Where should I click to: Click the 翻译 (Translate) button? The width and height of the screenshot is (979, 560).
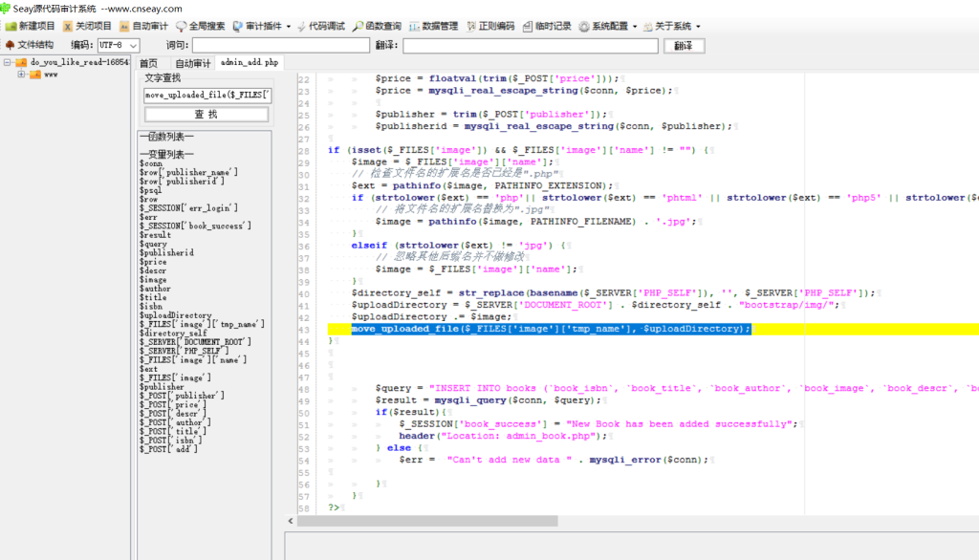[683, 45]
